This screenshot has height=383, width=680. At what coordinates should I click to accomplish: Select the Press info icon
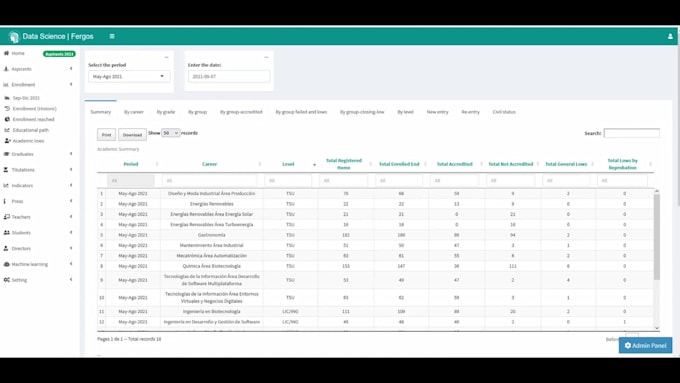pyautogui.click(x=5, y=201)
